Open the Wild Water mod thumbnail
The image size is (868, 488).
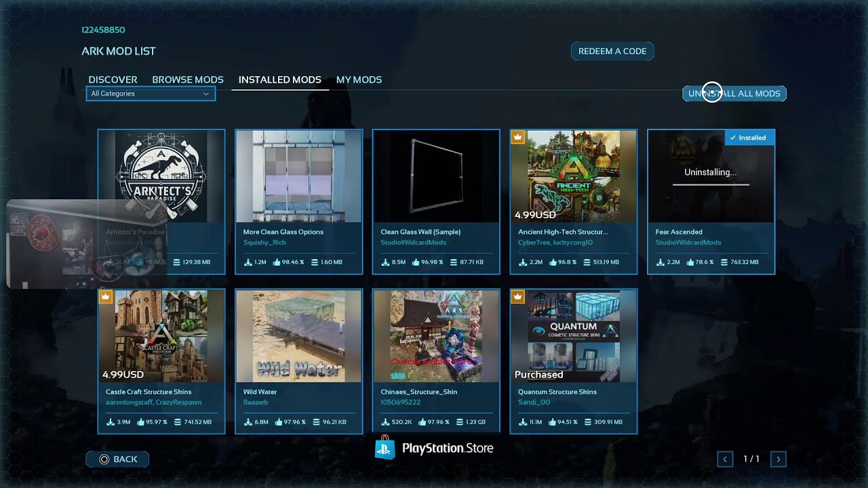coord(298,336)
